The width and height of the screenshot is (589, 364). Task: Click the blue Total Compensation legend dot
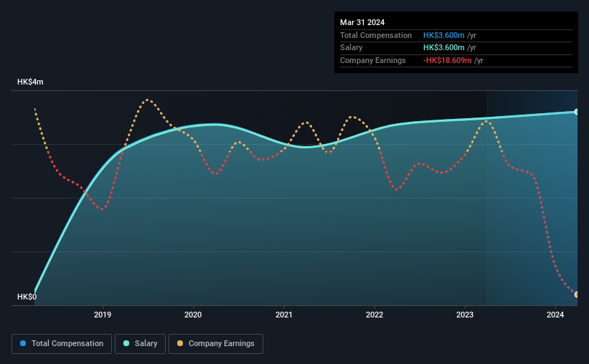coord(23,343)
